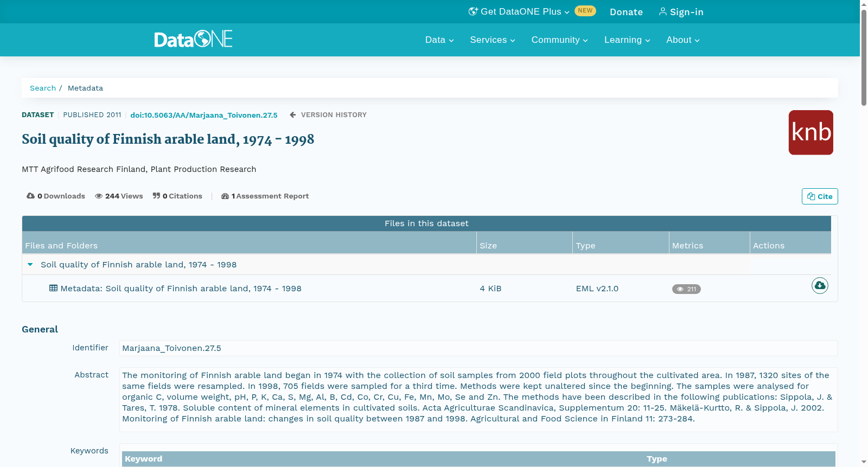Open Version History
The height and width of the screenshot is (467, 868).
point(334,115)
